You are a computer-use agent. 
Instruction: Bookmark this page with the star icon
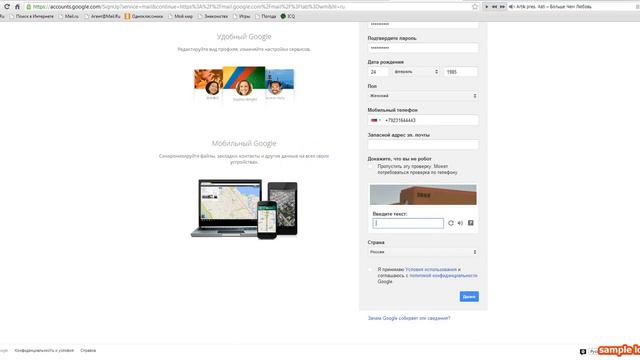coord(475,7)
